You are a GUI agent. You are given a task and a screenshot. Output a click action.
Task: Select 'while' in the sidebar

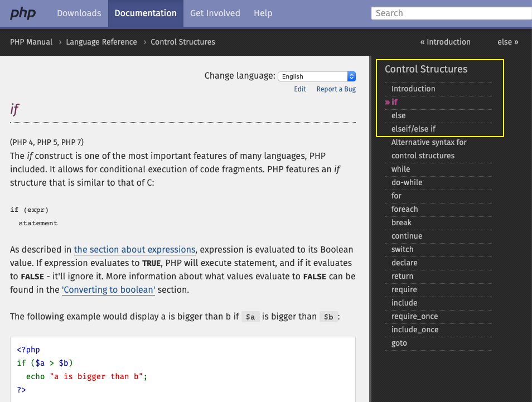coord(401,169)
